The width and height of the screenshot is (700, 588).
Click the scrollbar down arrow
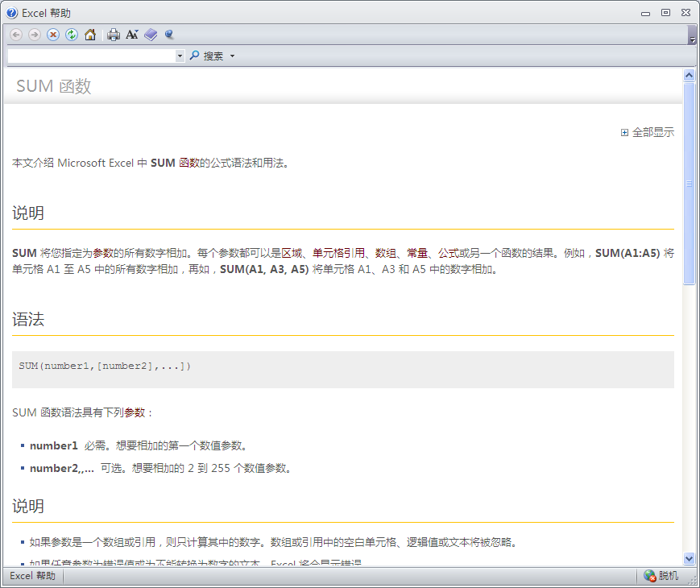click(690, 558)
